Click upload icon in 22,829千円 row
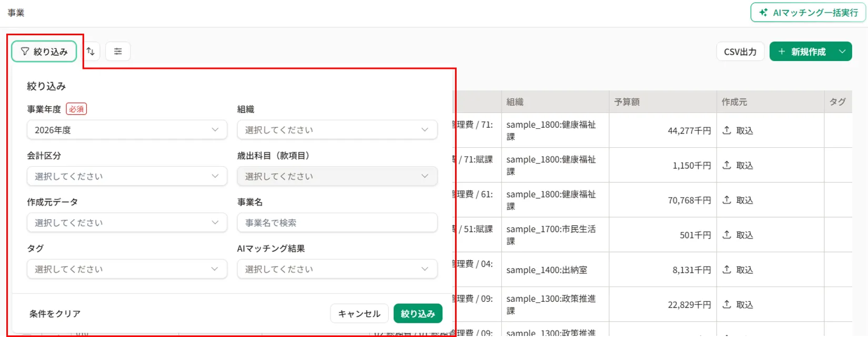The height and width of the screenshot is (337, 868). (727, 304)
